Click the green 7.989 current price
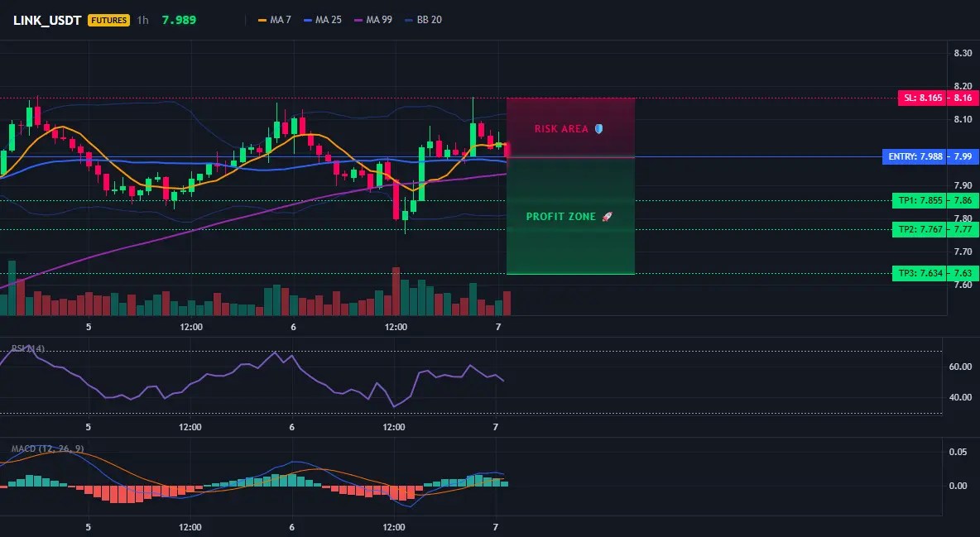Screen dimensions: 980x537 tap(179, 20)
